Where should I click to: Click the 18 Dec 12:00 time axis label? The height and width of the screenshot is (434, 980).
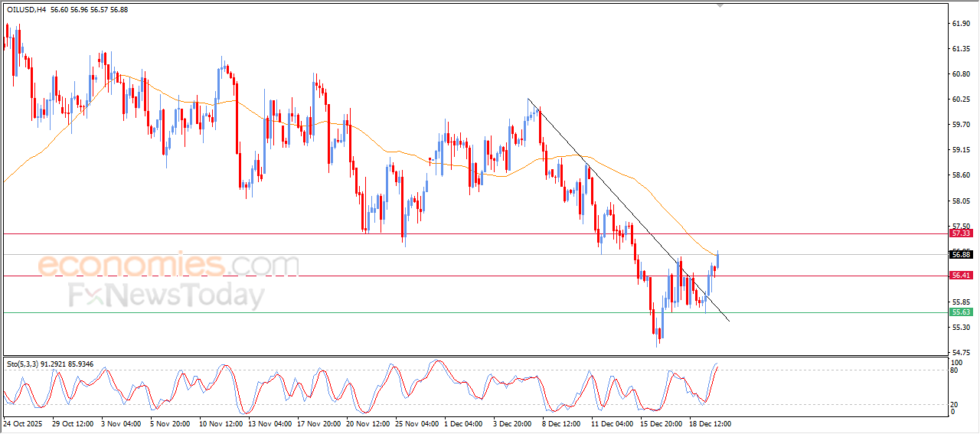(709, 423)
